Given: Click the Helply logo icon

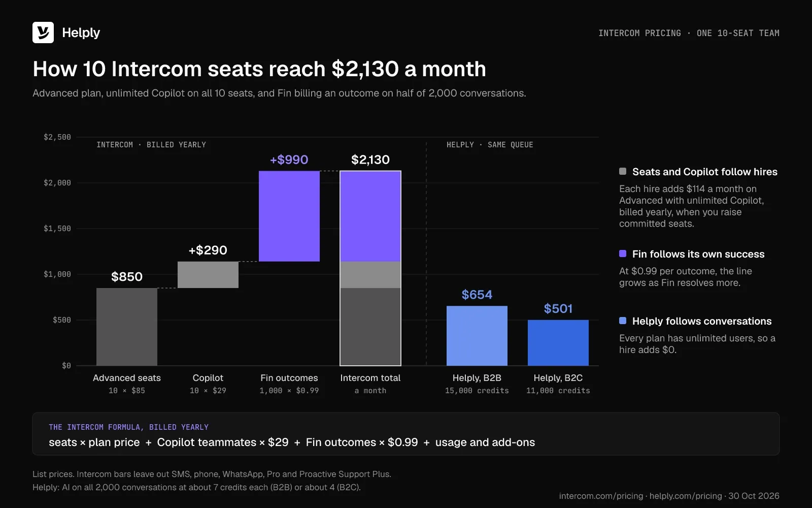Looking at the screenshot, I should point(43,33).
